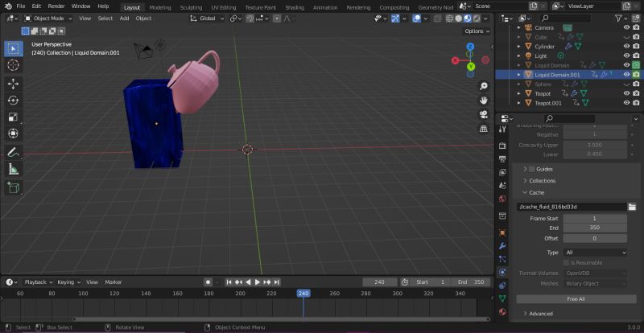
Task: Open the World properties tab
Action: (x=502, y=199)
